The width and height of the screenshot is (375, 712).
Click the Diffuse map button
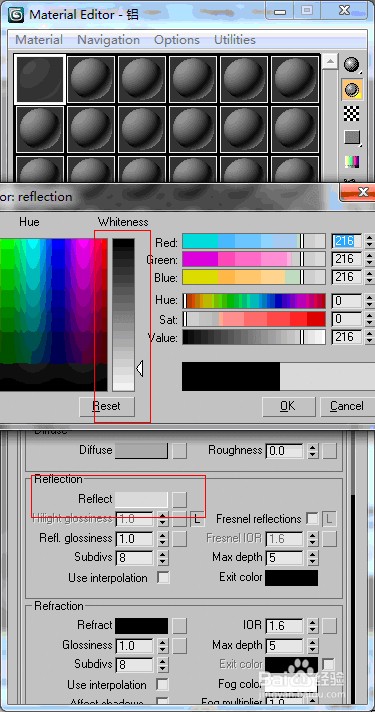tap(180, 451)
